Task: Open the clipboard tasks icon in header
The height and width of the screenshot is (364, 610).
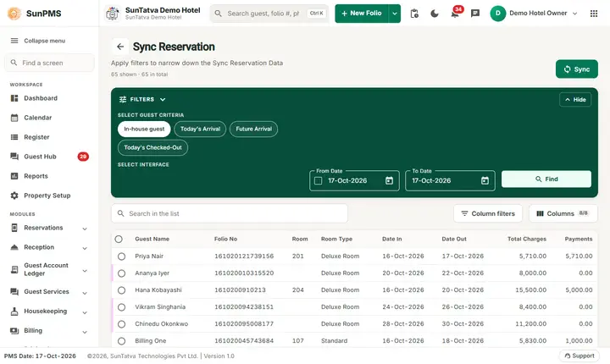Action: [x=414, y=14]
